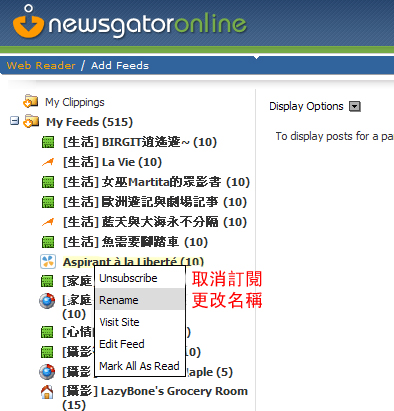Choose Edit Feed from the context menu
This screenshot has width=394, height=411.
pos(140,344)
